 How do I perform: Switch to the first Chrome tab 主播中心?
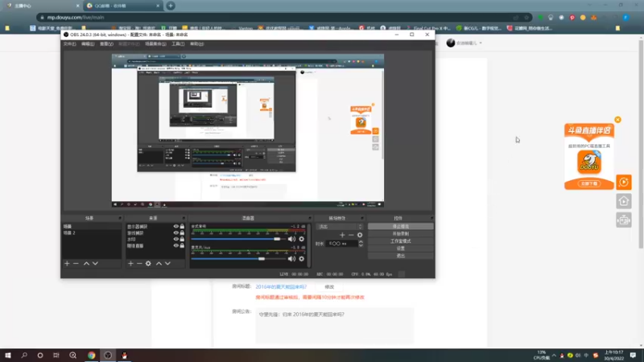pyautogui.click(x=41, y=6)
